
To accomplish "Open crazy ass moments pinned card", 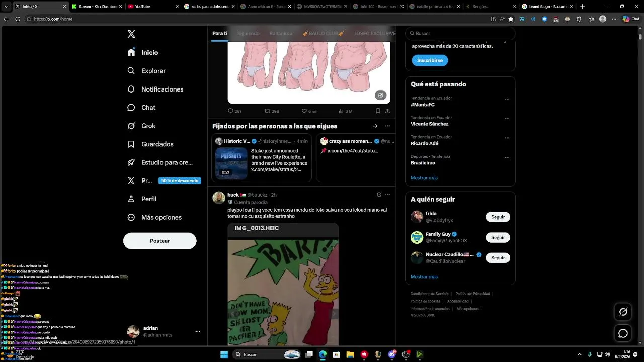I will point(356,158).
